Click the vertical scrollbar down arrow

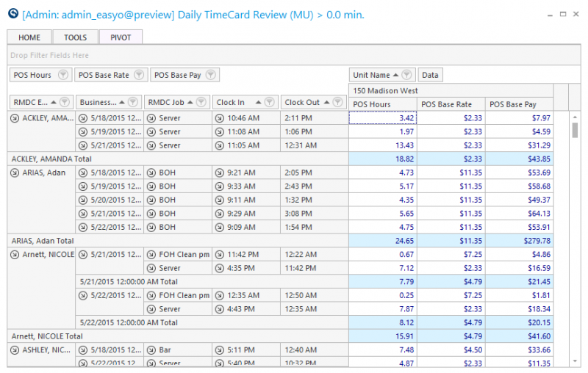tap(575, 361)
